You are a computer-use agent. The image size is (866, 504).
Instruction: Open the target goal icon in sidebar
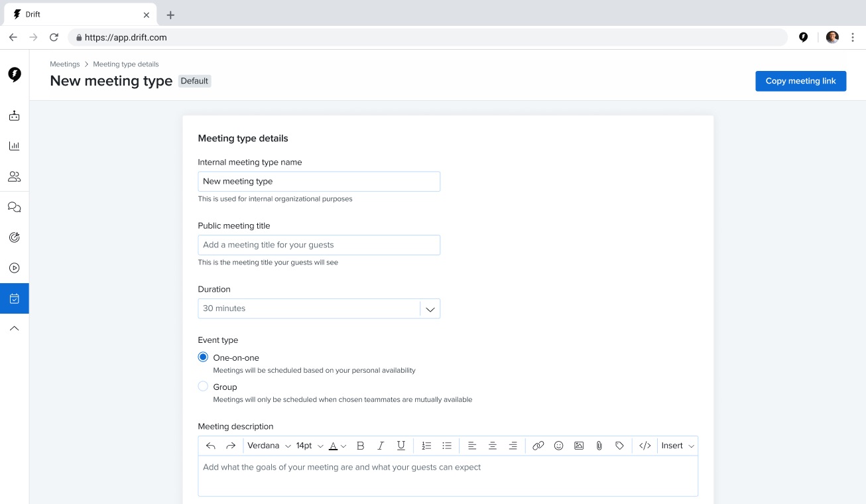[15, 237]
